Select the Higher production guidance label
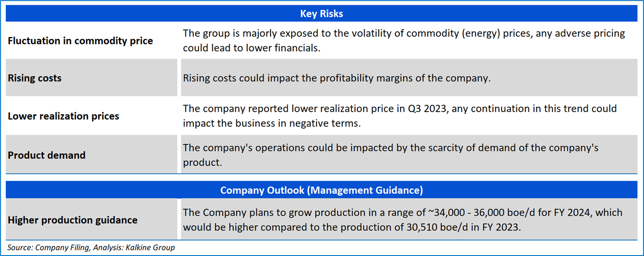Image resolution: width=644 pixels, height=256 pixels. click(73, 220)
